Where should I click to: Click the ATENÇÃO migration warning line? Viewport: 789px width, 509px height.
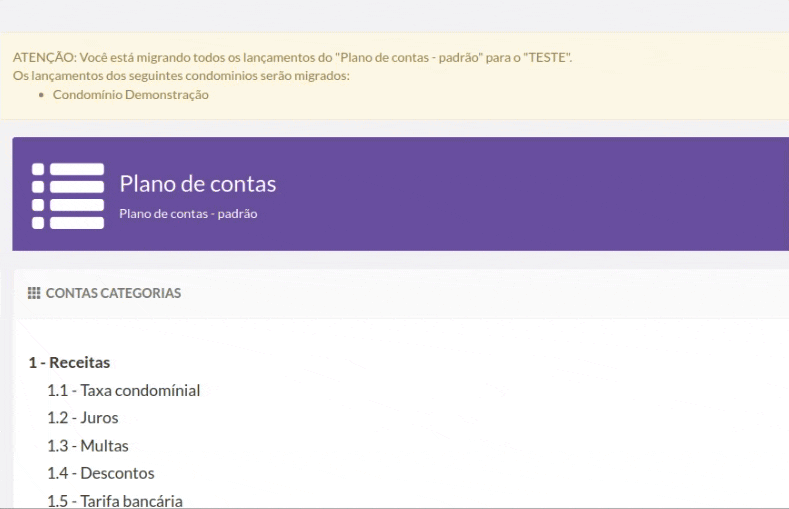(x=292, y=58)
